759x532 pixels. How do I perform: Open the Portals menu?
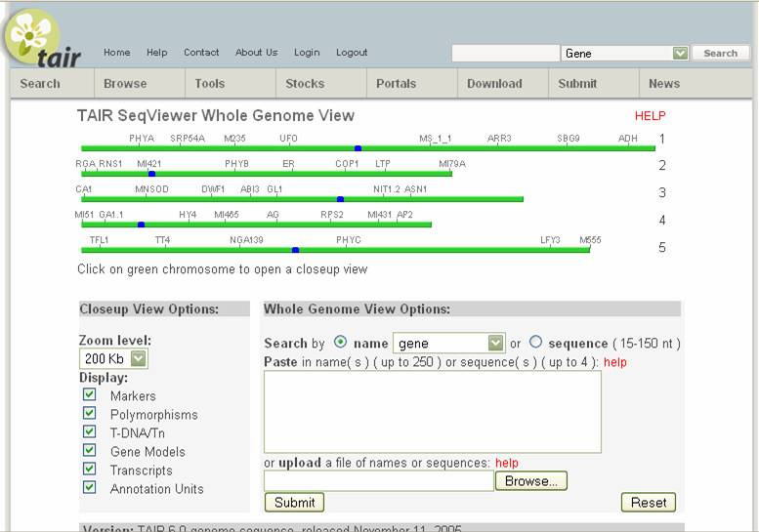[x=396, y=84]
